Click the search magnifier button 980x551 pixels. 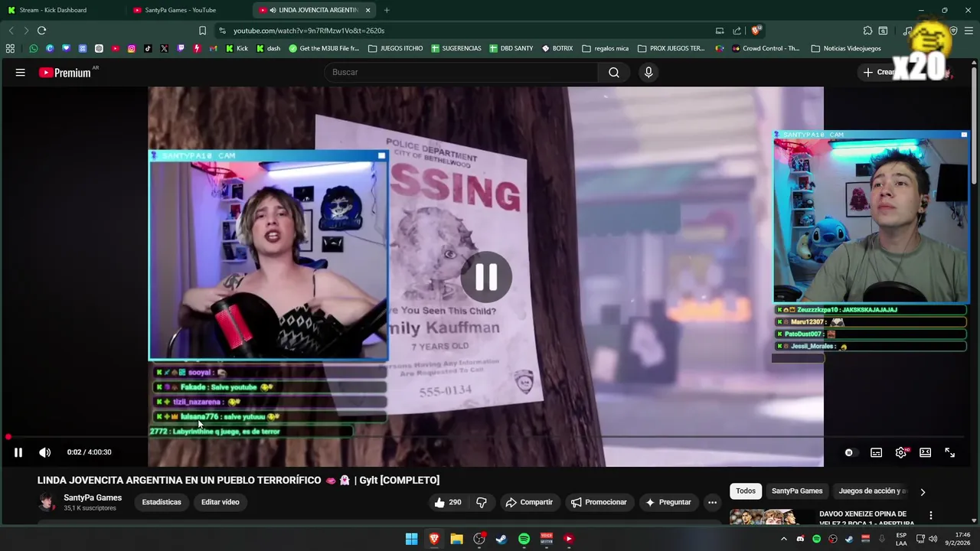(614, 73)
